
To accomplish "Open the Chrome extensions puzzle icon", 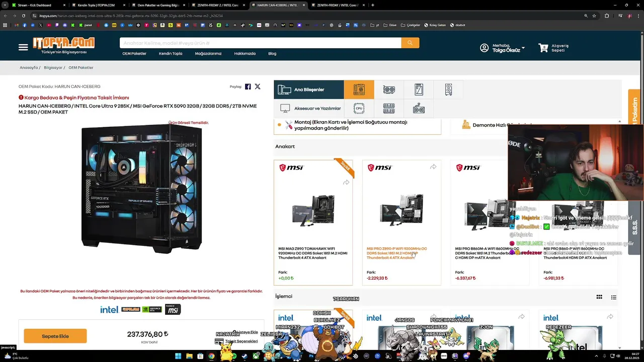I will (x=607, y=16).
